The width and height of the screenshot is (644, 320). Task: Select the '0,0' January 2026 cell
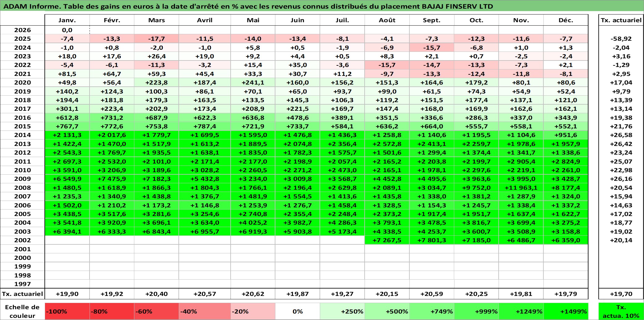click(x=67, y=30)
